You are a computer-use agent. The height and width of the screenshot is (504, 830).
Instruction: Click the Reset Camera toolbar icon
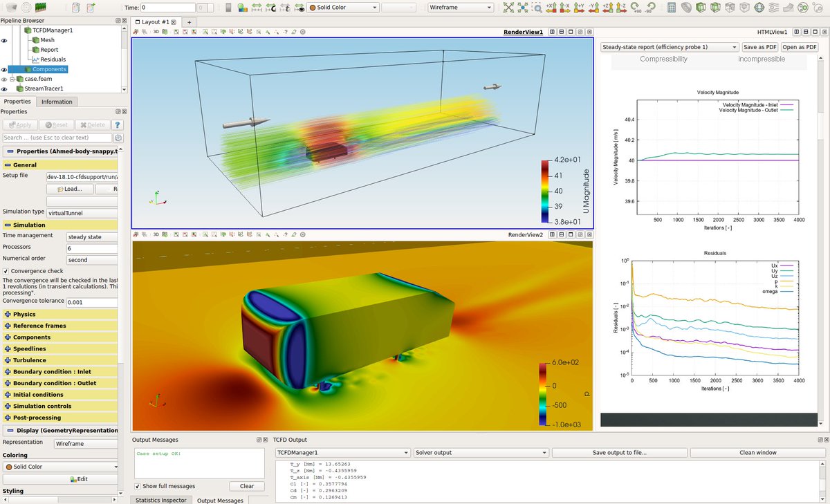[508, 8]
